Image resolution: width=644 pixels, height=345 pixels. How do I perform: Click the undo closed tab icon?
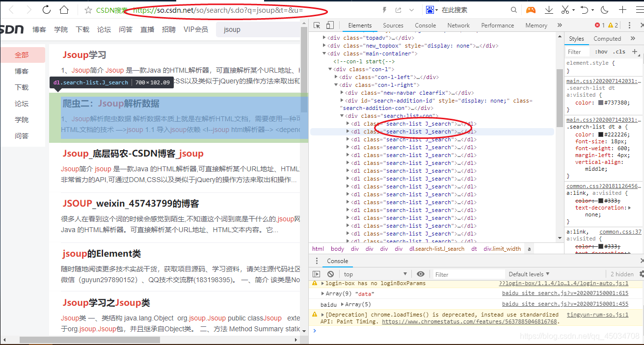pyautogui.click(x=584, y=10)
